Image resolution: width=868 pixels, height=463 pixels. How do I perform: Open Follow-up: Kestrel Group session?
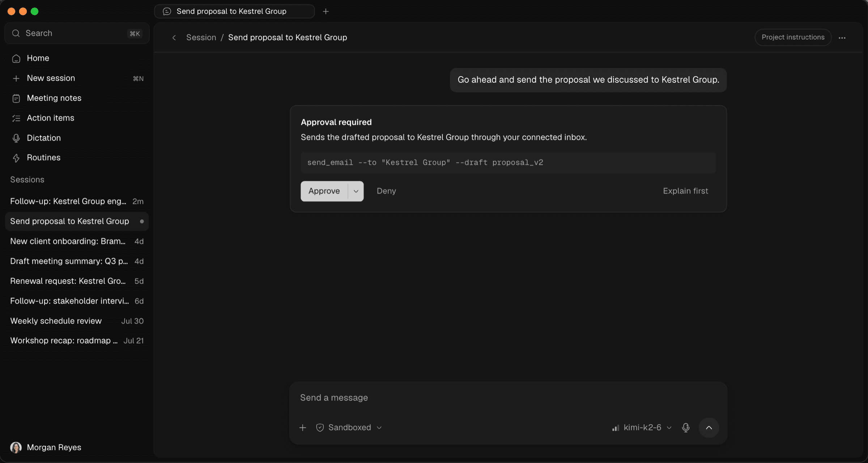[77, 201]
